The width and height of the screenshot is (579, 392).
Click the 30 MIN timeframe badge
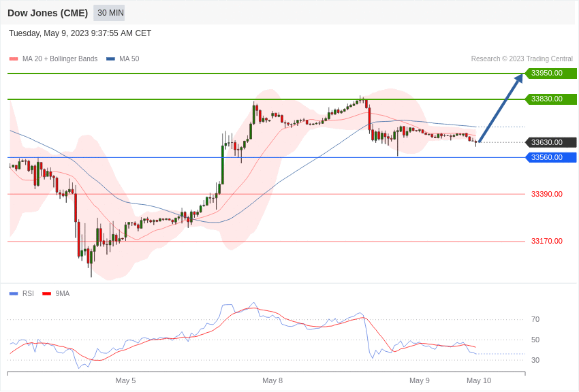tap(109, 13)
